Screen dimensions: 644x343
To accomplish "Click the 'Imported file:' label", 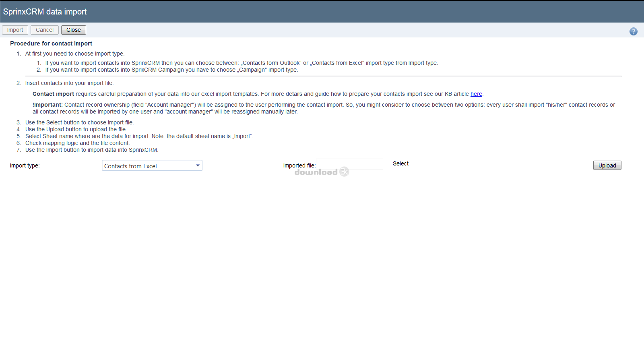I will pyautogui.click(x=299, y=165).
